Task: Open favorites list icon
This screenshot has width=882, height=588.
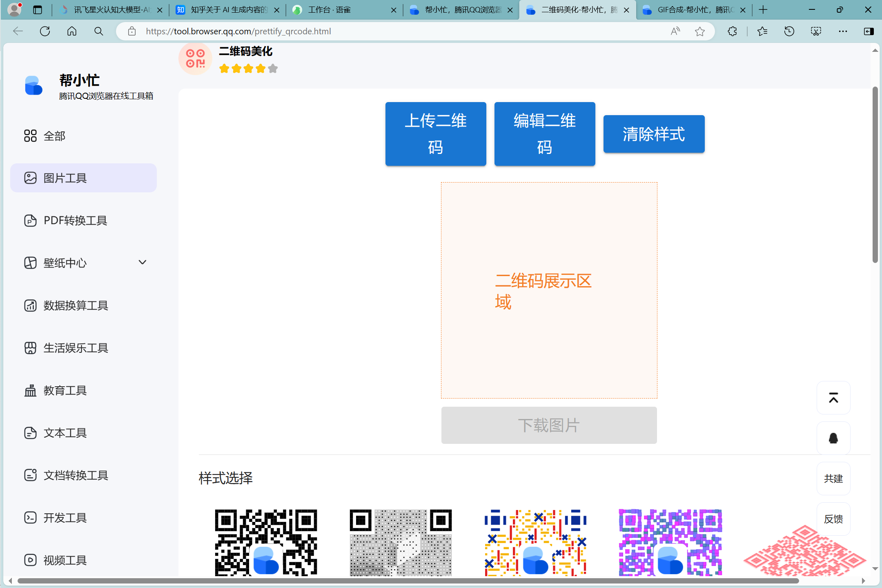Action: [x=762, y=31]
